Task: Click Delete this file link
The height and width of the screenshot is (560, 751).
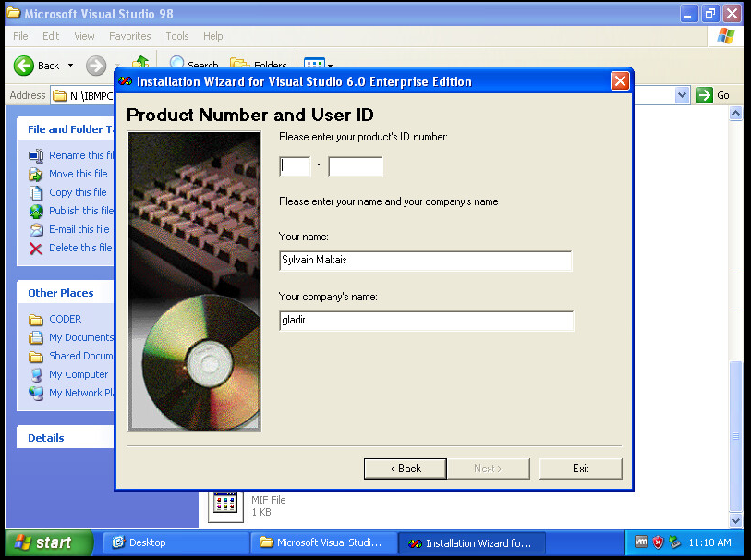Action: (x=80, y=248)
